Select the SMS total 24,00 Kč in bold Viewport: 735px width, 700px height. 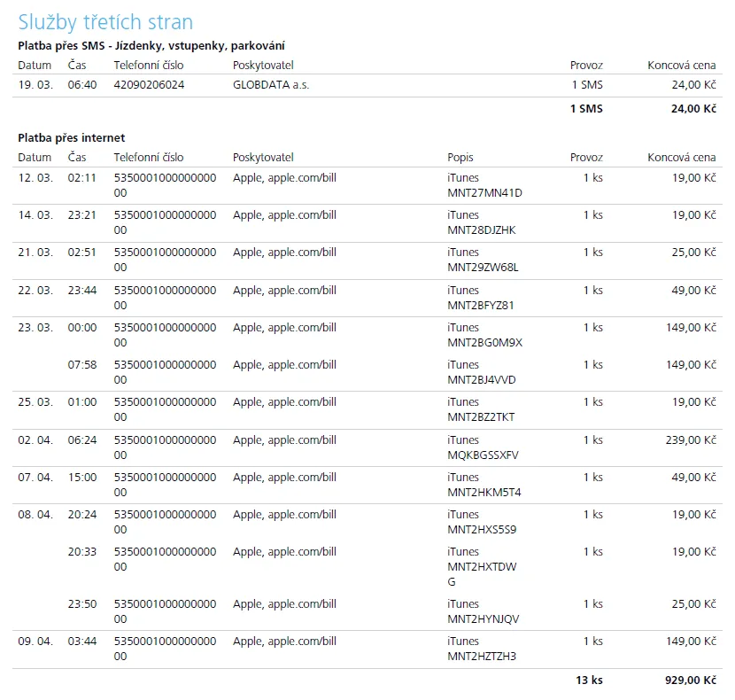[693, 109]
